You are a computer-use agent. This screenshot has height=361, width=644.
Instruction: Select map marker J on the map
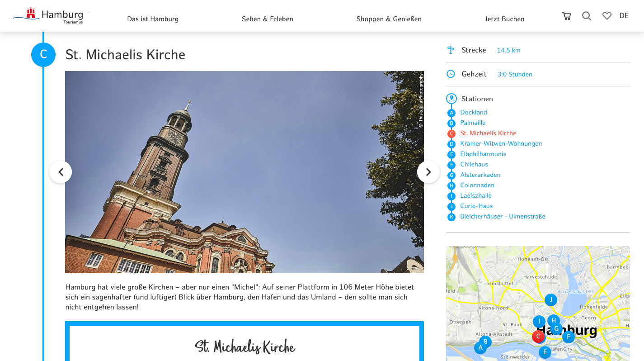click(x=550, y=299)
